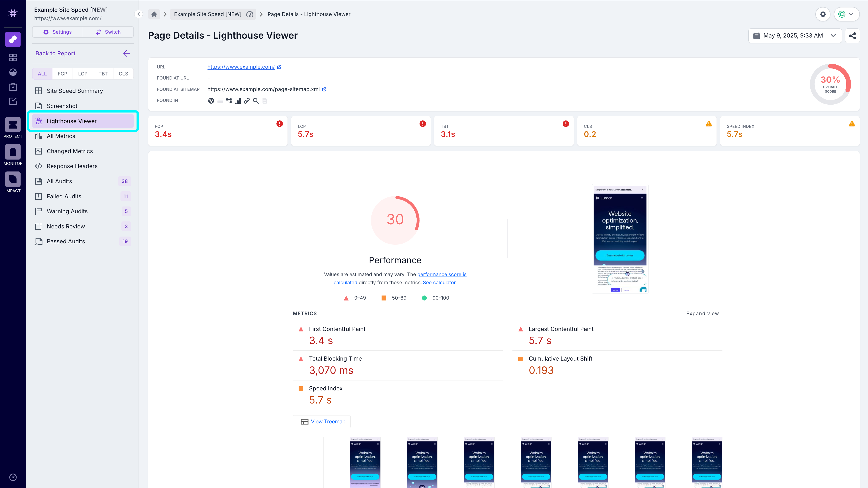
Task: Select the TBT metric filter
Action: [x=103, y=74]
